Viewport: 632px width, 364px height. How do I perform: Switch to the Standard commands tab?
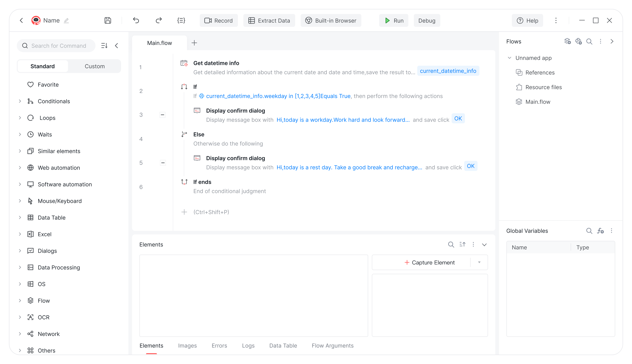[43, 66]
